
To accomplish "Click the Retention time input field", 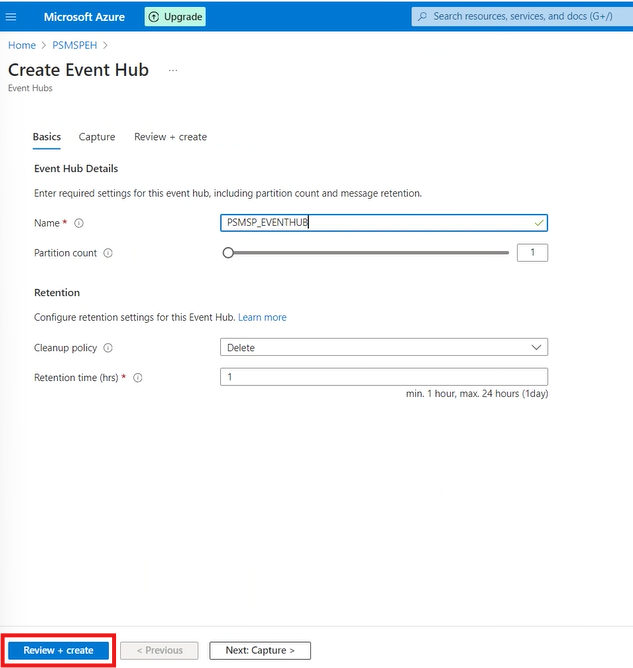I will click(383, 377).
